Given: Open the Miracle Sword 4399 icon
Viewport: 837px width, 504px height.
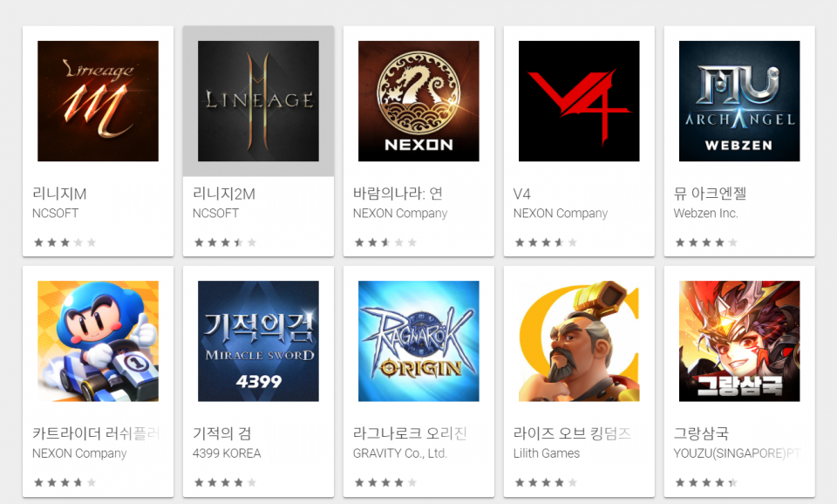Looking at the screenshot, I should click(x=258, y=341).
